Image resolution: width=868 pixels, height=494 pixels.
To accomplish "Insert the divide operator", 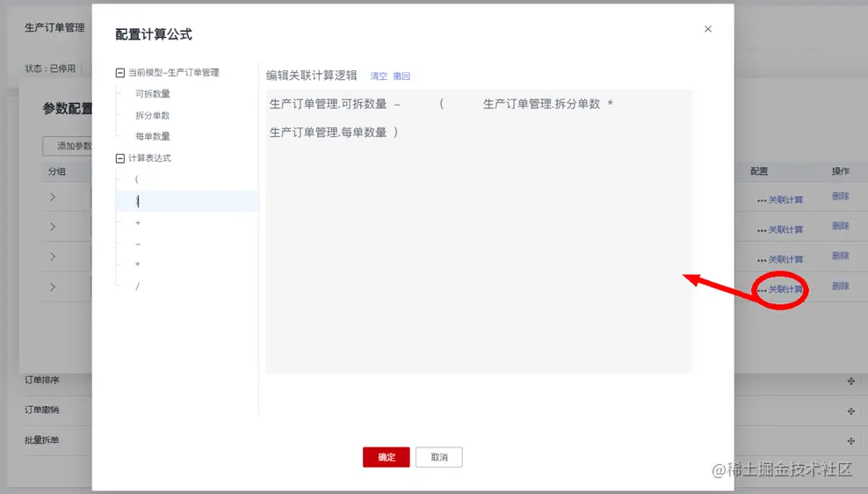I will tap(137, 287).
